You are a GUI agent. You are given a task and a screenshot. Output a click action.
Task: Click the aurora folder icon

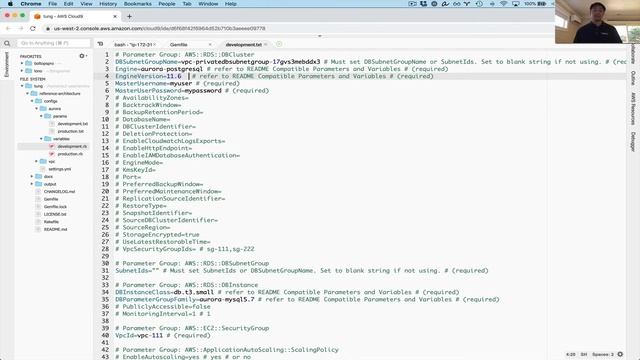coord(43,109)
